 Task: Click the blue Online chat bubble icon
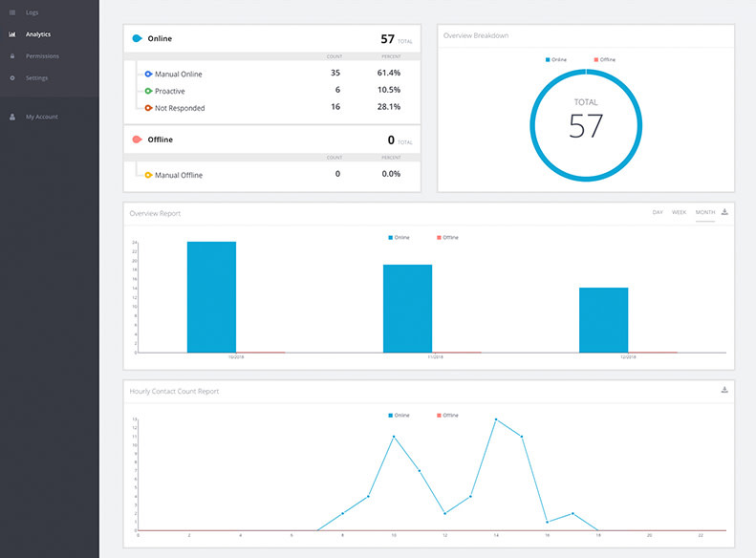click(137, 38)
